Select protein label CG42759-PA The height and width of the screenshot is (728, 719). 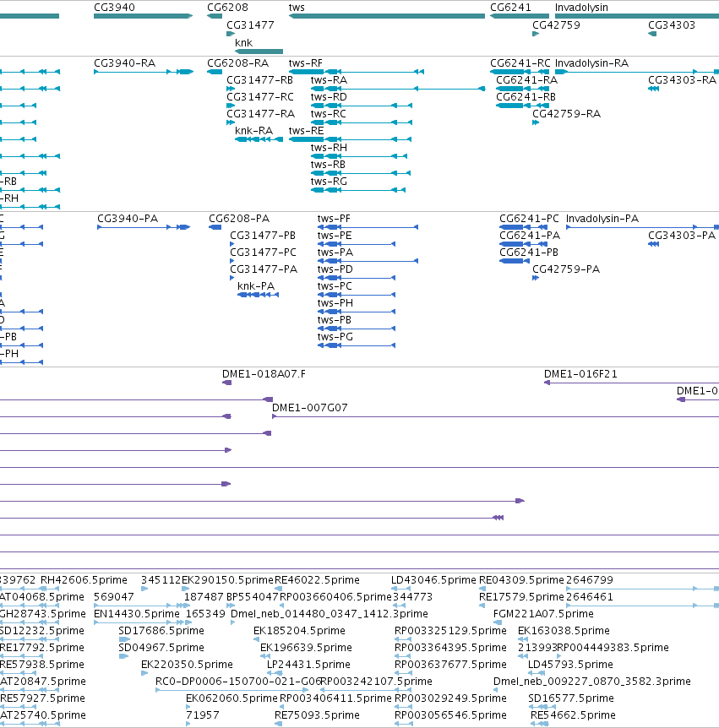[x=566, y=269]
